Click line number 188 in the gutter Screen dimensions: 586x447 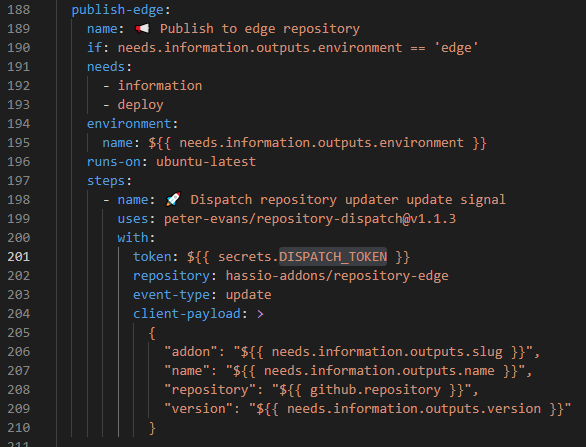click(19, 9)
